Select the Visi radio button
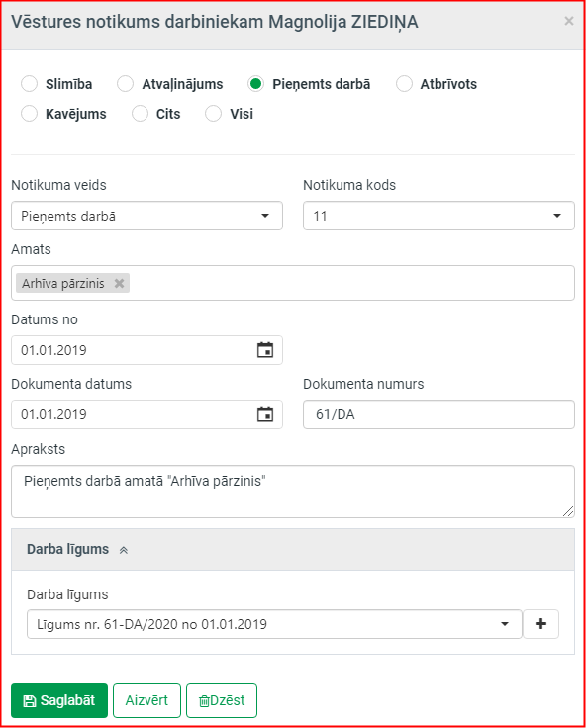The height and width of the screenshot is (728, 586). click(x=213, y=114)
